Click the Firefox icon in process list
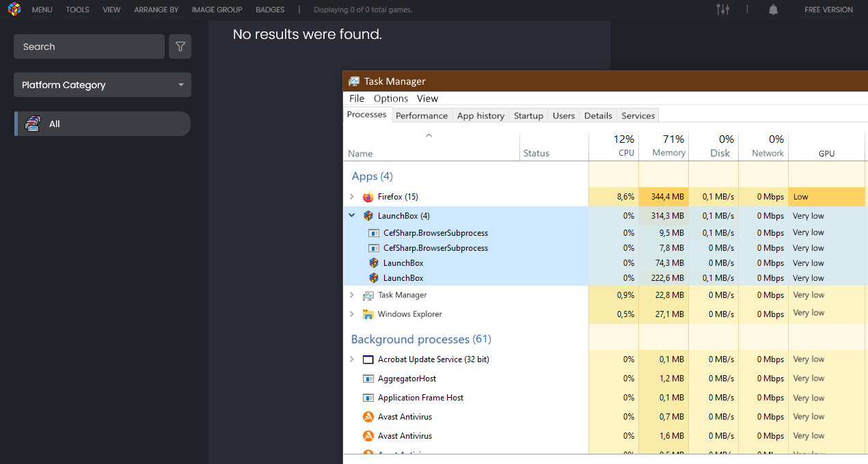Viewport: 868px width, 464px height. 368,197
